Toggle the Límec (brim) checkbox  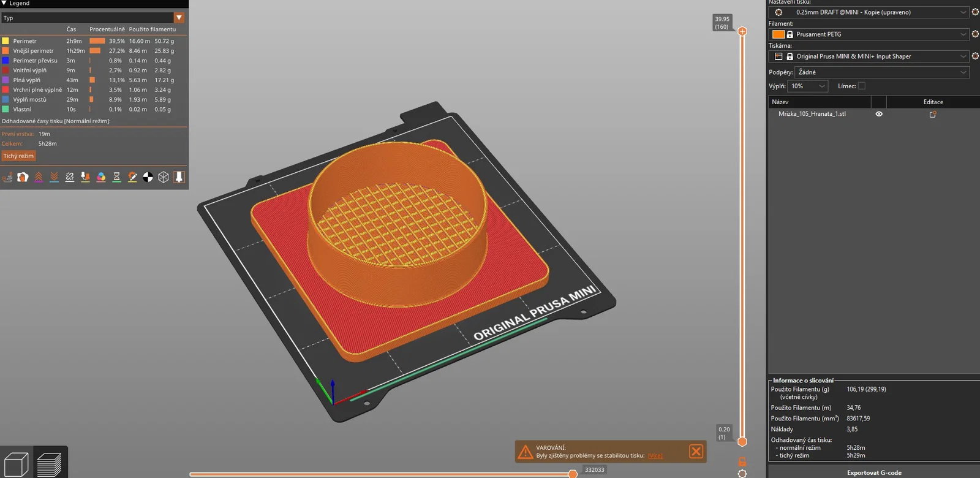(862, 86)
